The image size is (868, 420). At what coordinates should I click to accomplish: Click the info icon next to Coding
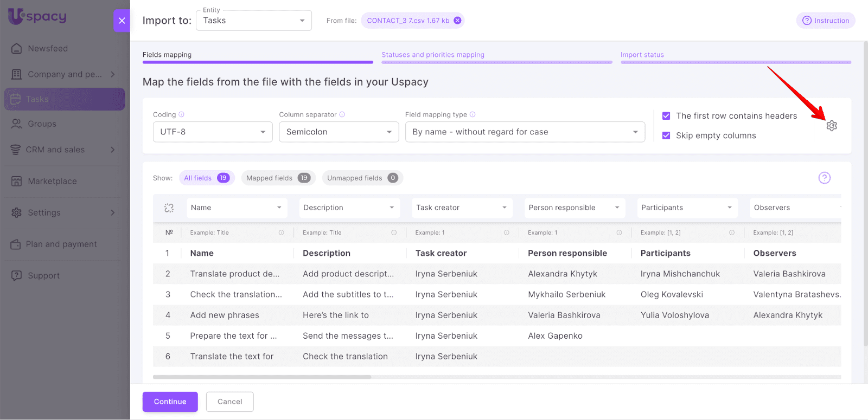(x=182, y=114)
